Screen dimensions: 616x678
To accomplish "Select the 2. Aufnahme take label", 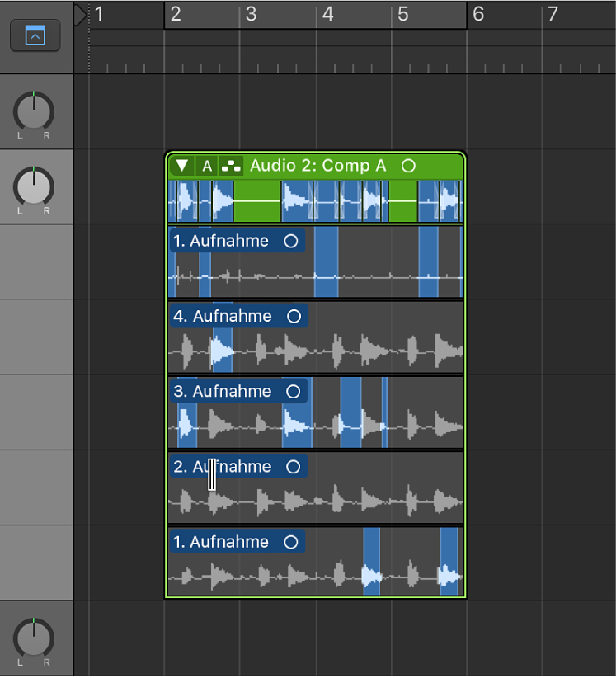I will click(x=223, y=467).
